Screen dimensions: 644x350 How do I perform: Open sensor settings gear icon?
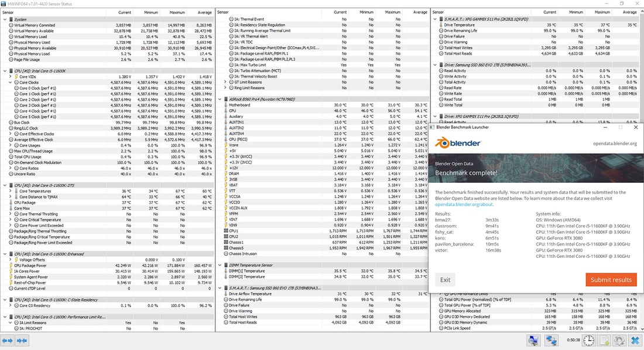(619, 341)
